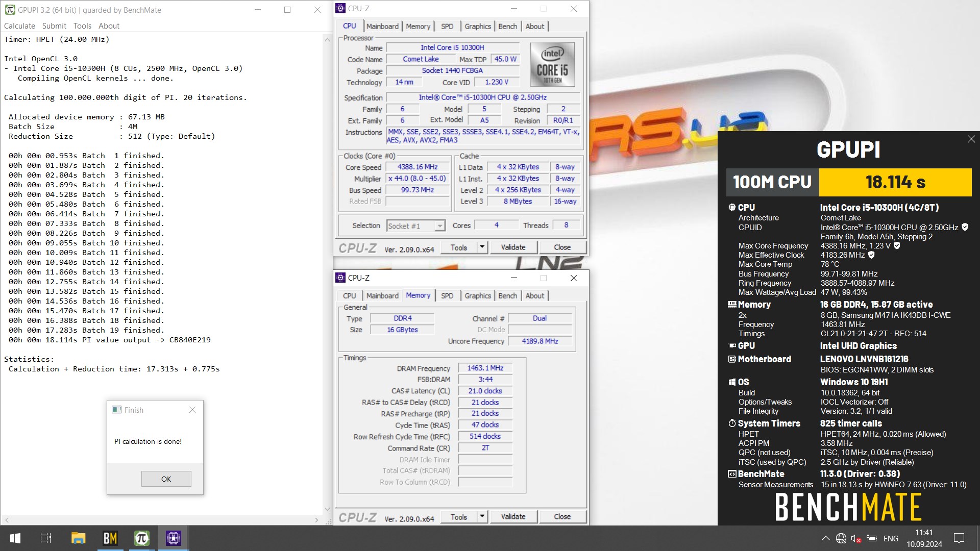
Task: Click the Multiplier x 44.0 field
Action: pyautogui.click(x=418, y=179)
